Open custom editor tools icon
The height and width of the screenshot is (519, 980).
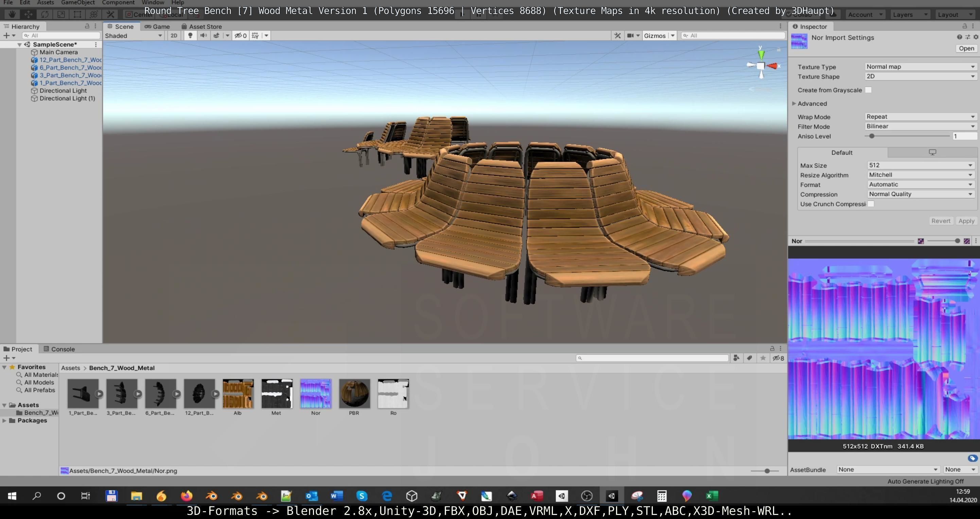[110, 15]
